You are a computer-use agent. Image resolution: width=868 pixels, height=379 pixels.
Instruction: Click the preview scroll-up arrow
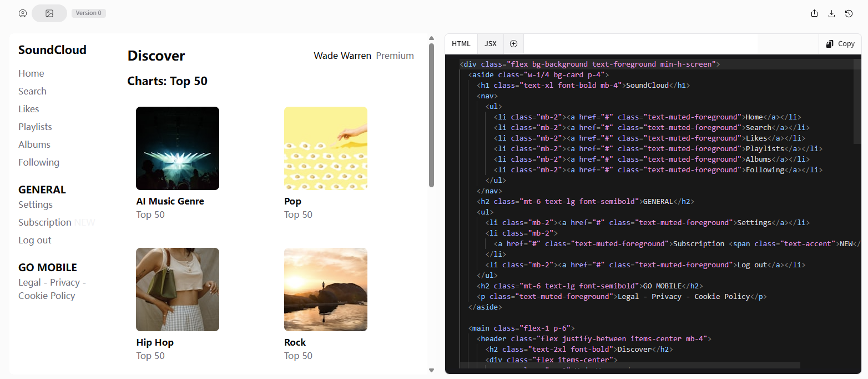point(431,38)
